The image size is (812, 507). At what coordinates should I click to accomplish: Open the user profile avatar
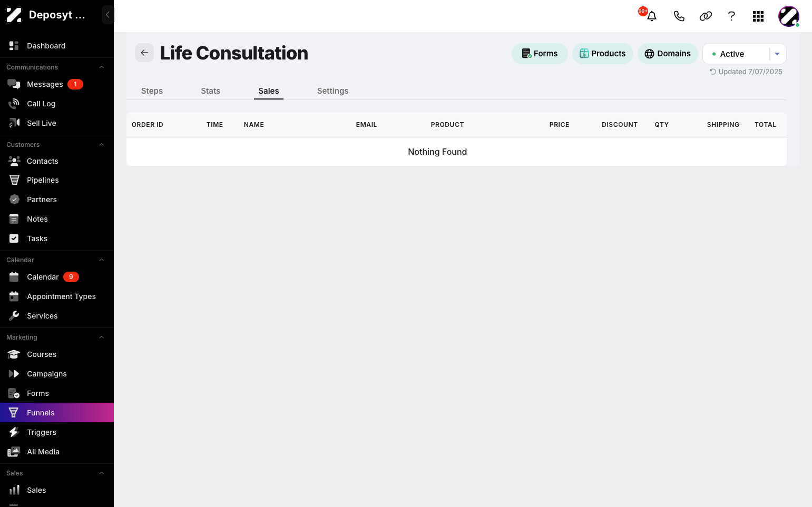(x=789, y=16)
